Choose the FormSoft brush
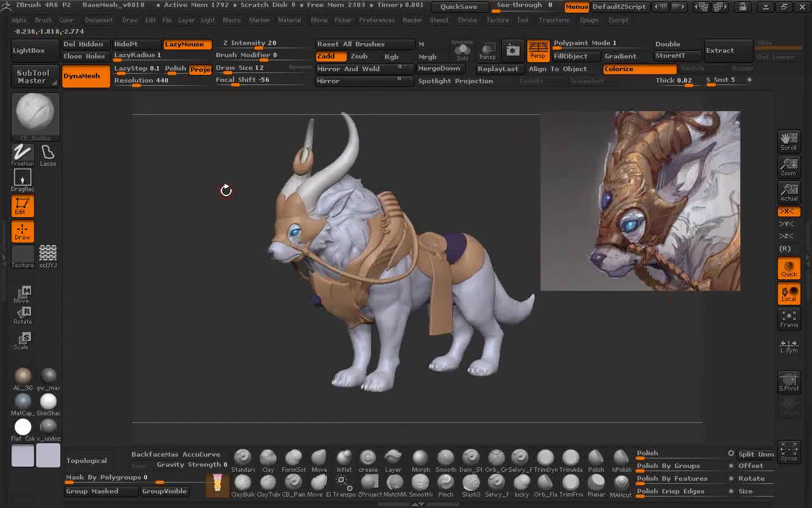The image size is (812, 508). pyautogui.click(x=293, y=461)
